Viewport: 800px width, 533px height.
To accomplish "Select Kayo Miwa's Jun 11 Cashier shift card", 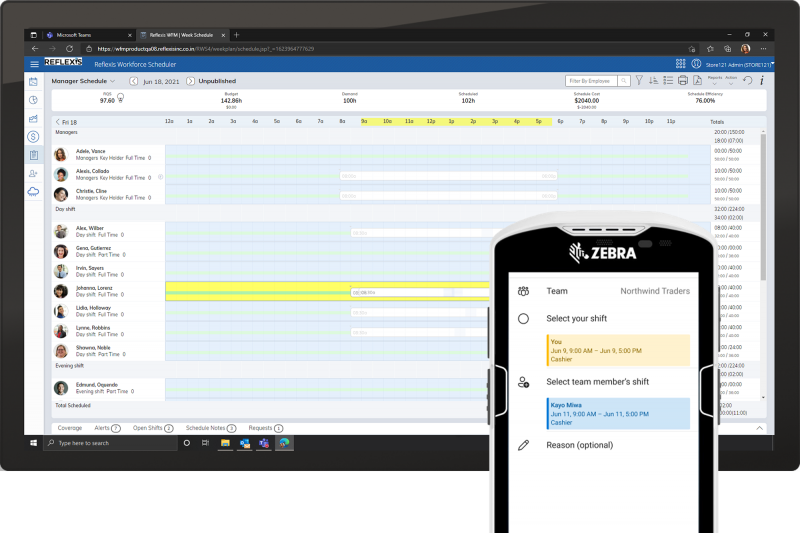I will (x=618, y=414).
